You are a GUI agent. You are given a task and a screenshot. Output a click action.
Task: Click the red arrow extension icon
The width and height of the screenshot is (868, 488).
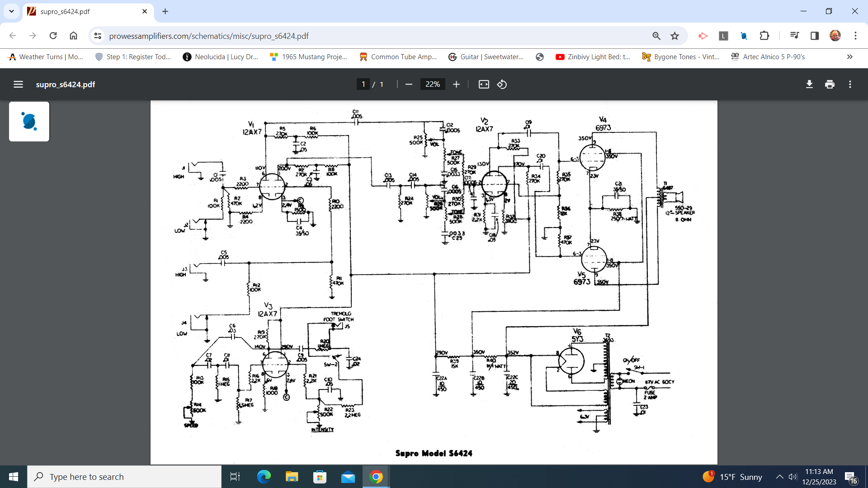click(703, 36)
